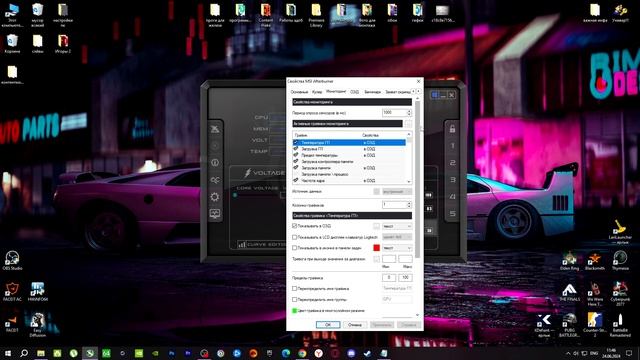Switch to the 'ОЭД' tab
Image resolution: width=640 pixels, height=360 pixels.
(x=354, y=92)
